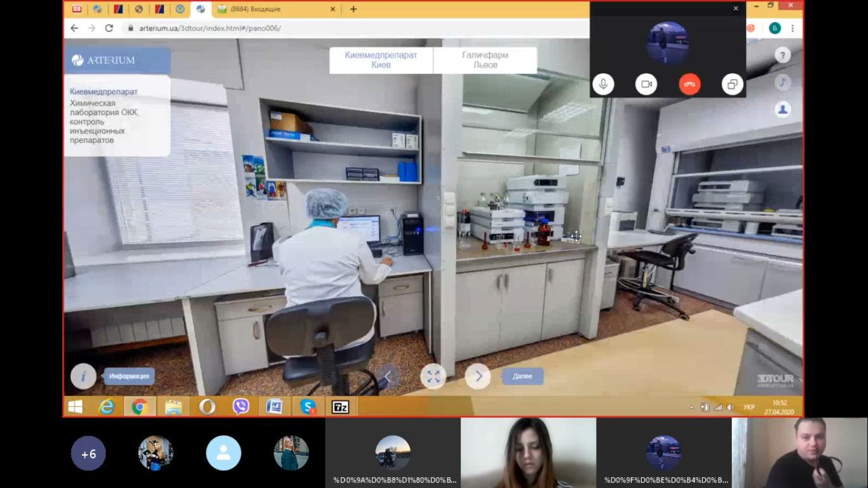868x488 pixels.
Task: Open the Windows Start button
Action: point(75,407)
